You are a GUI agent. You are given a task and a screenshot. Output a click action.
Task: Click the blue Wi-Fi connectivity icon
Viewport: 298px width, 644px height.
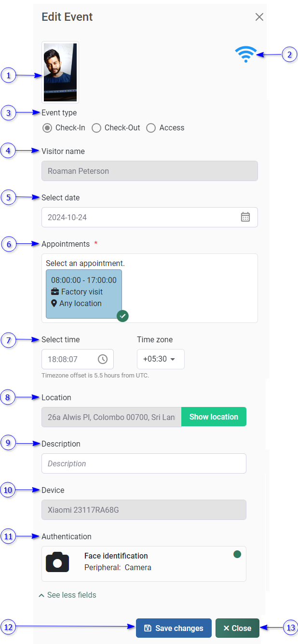[246, 54]
